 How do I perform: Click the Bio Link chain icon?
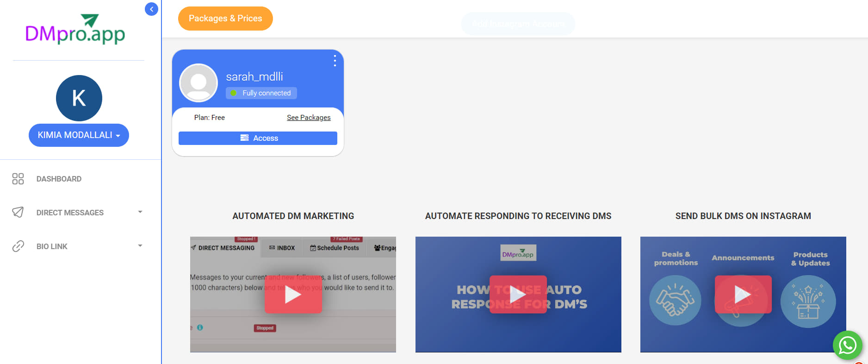tap(18, 246)
